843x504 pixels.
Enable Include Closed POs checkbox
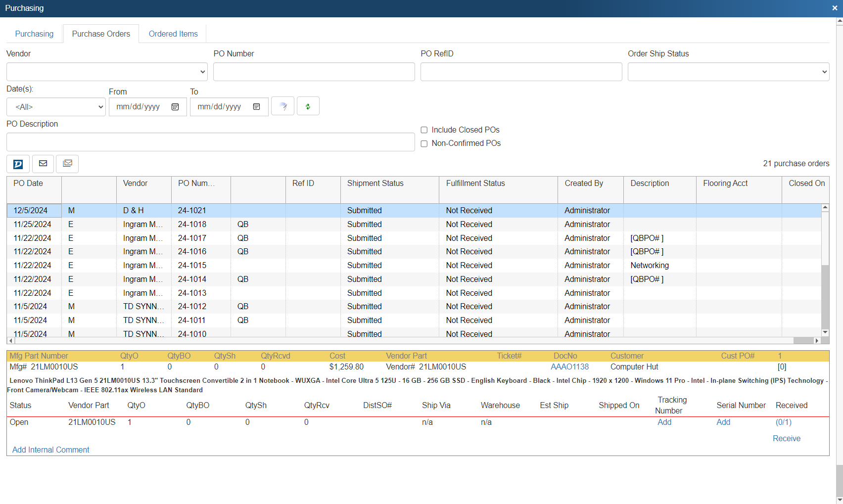pyautogui.click(x=424, y=130)
